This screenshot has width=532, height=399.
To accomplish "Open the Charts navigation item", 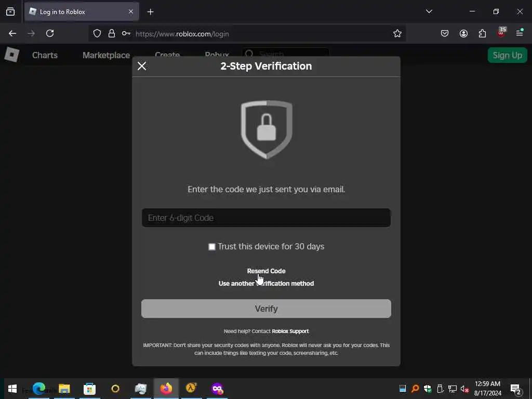I will [x=45, y=55].
